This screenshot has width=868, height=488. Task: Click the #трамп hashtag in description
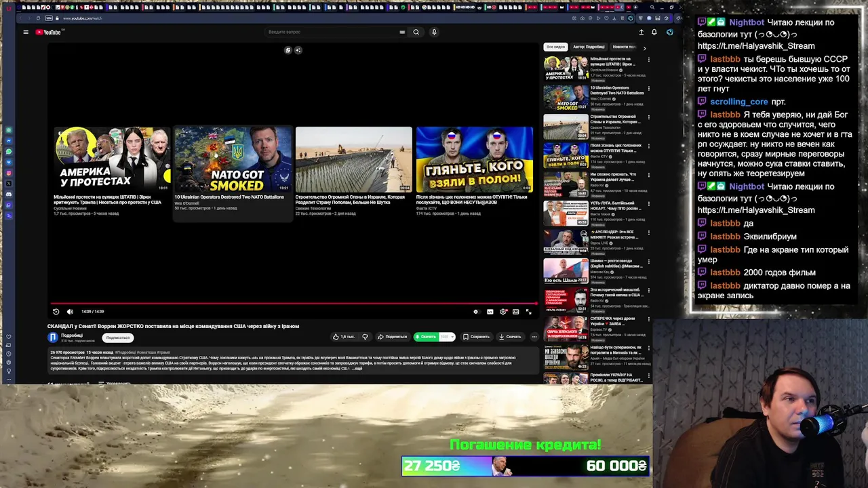pyautogui.click(x=163, y=352)
